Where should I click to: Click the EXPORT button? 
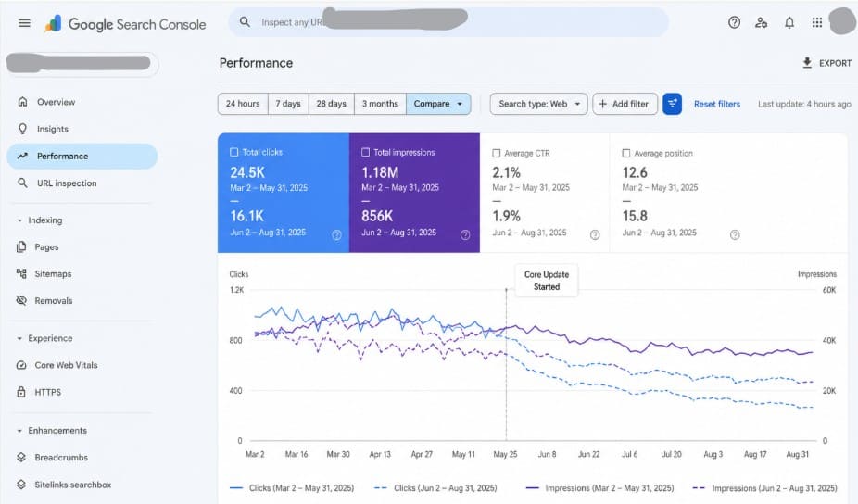point(826,63)
